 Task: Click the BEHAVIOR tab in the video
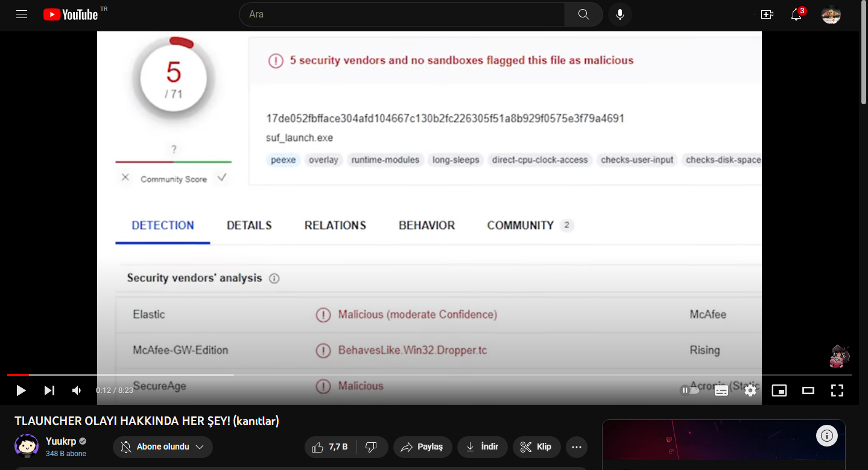(x=427, y=225)
